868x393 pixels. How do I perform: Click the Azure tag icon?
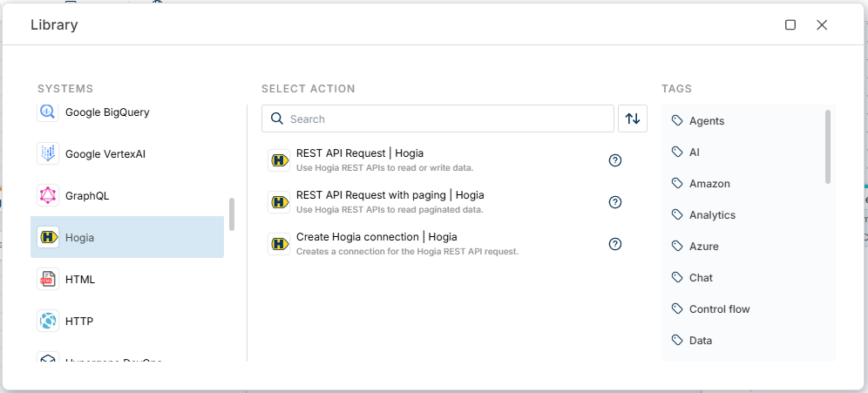pyautogui.click(x=676, y=245)
